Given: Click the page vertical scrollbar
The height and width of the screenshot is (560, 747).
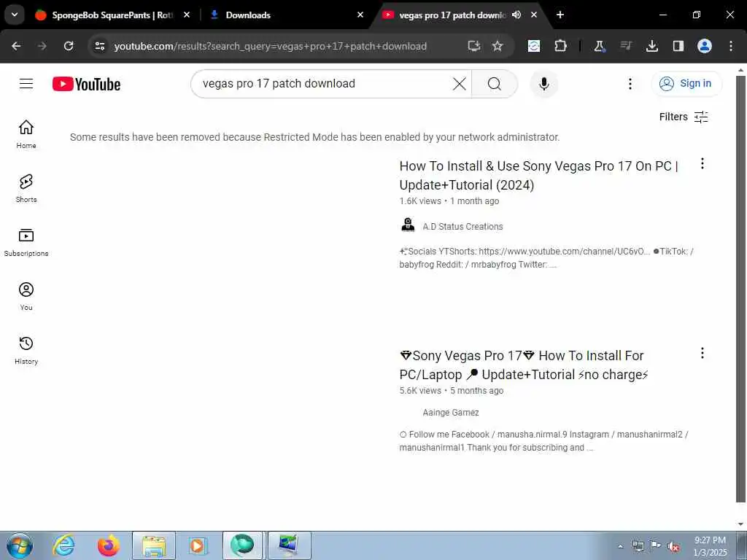Looking at the screenshot, I should coord(740,288).
